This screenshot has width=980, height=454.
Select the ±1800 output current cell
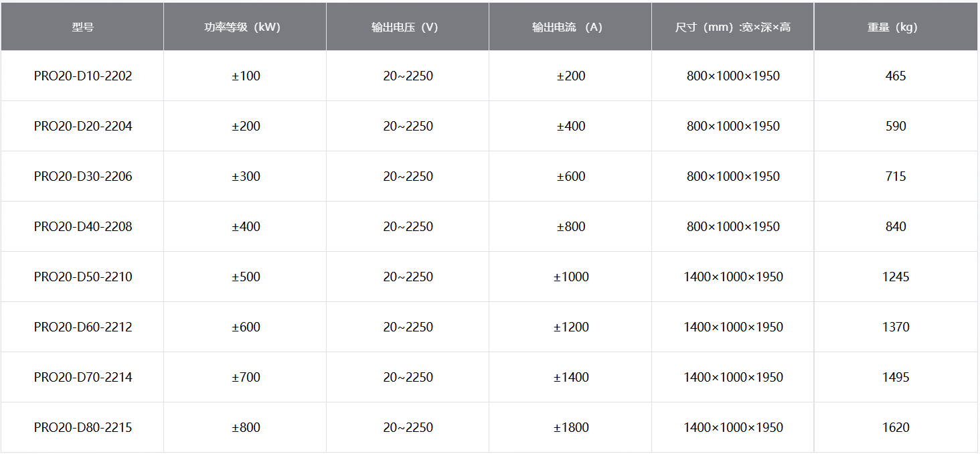point(571,427)
